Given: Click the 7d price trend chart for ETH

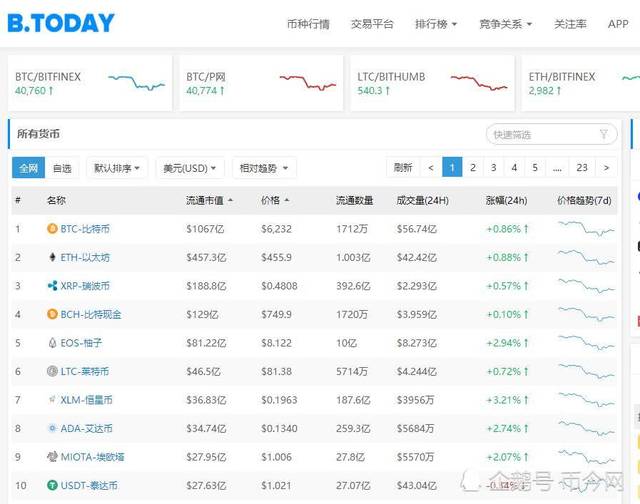Looking at the screenshot, I should (586, 257).
